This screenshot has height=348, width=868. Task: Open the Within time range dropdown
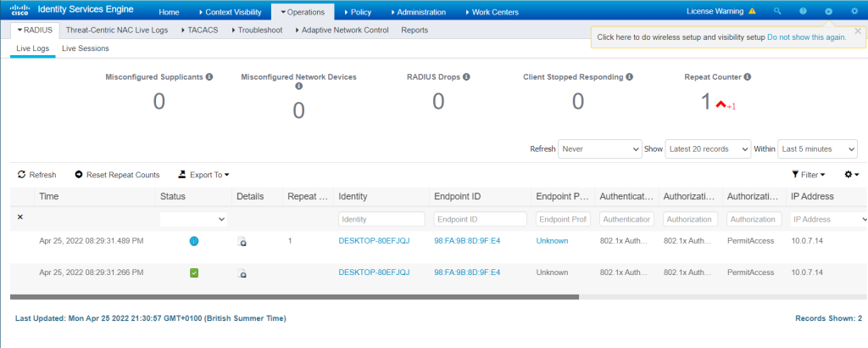(x=818, y=149)
